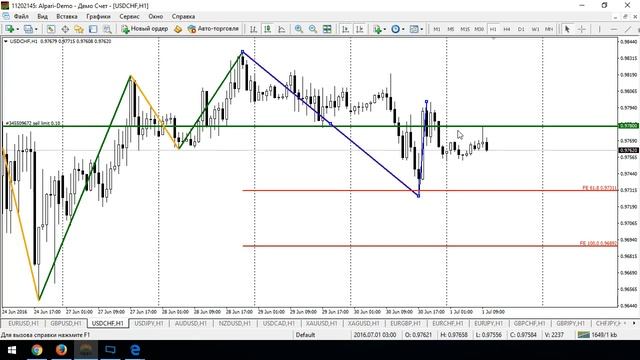Switch to the USDJPY,H1 chart tab

coord(149,323)
